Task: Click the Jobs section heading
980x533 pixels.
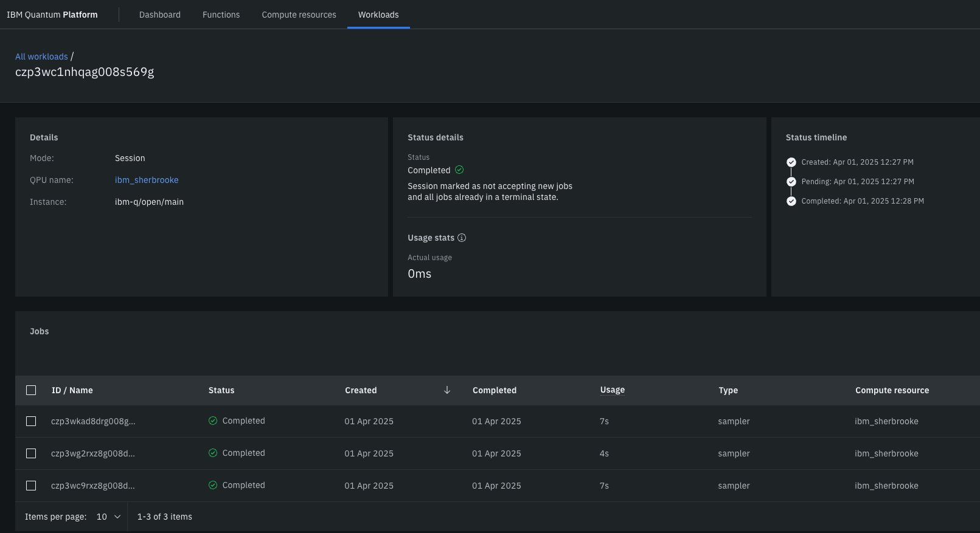Action: tap(40, 331)
